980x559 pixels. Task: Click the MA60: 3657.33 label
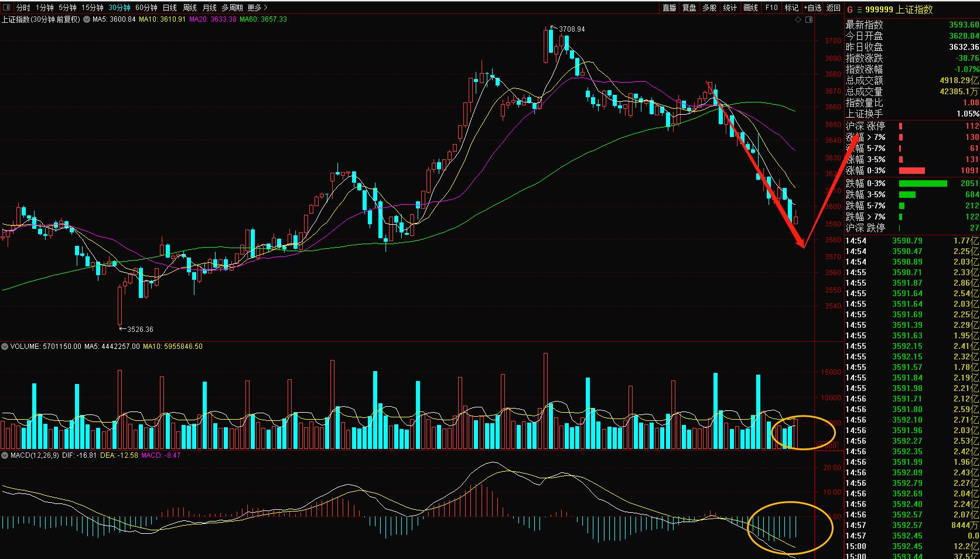click(264, 19)
